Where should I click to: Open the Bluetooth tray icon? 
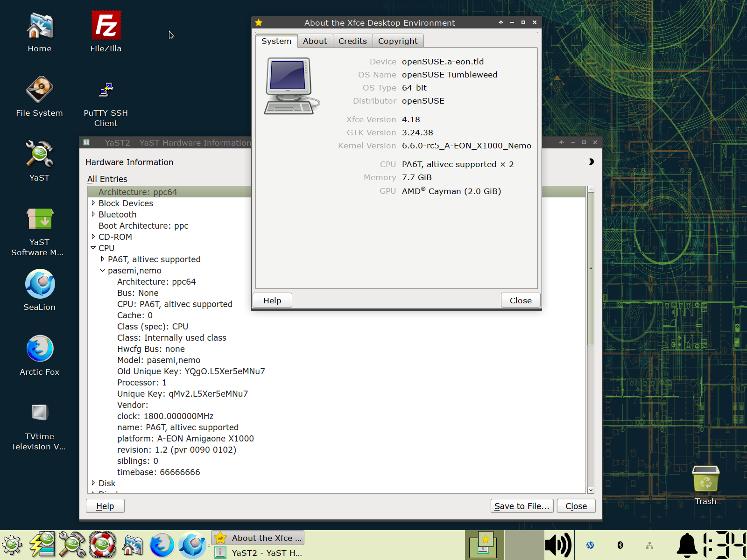pos(620,545)
